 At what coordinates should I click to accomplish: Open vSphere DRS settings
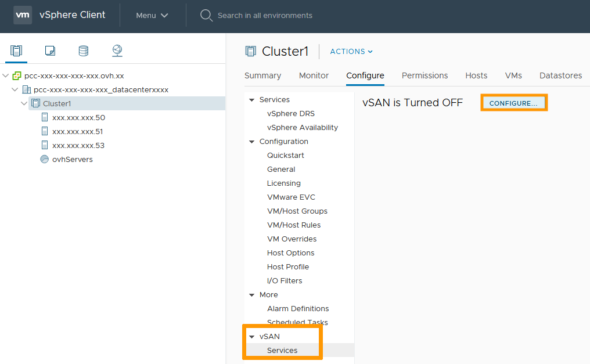(291, 114)
